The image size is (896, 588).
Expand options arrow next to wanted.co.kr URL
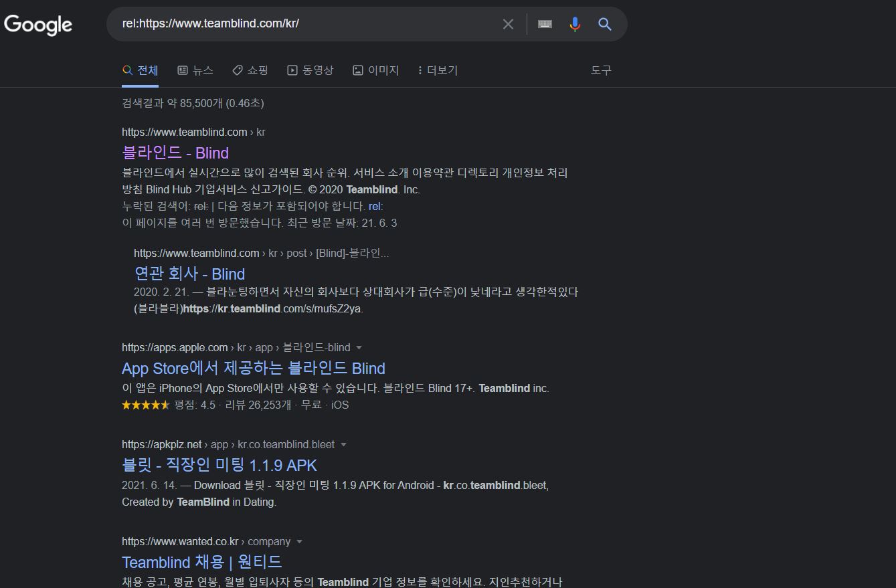click(299, 541)
